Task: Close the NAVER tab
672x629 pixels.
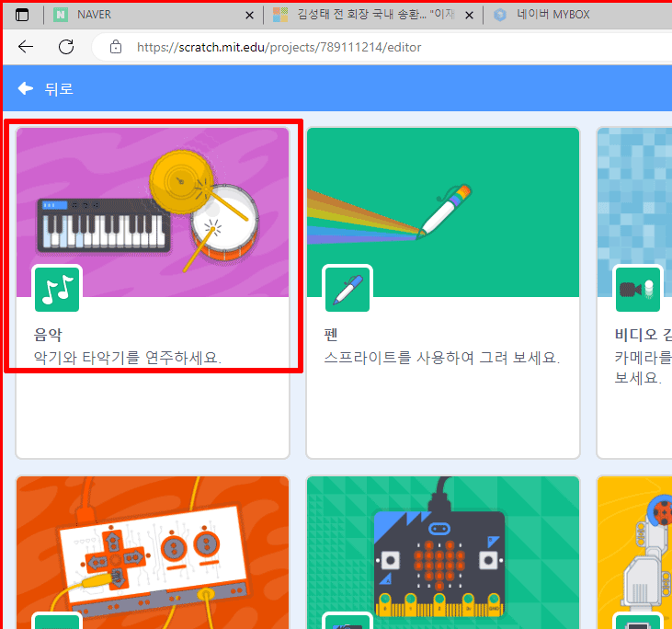Action: pos(249,16)
